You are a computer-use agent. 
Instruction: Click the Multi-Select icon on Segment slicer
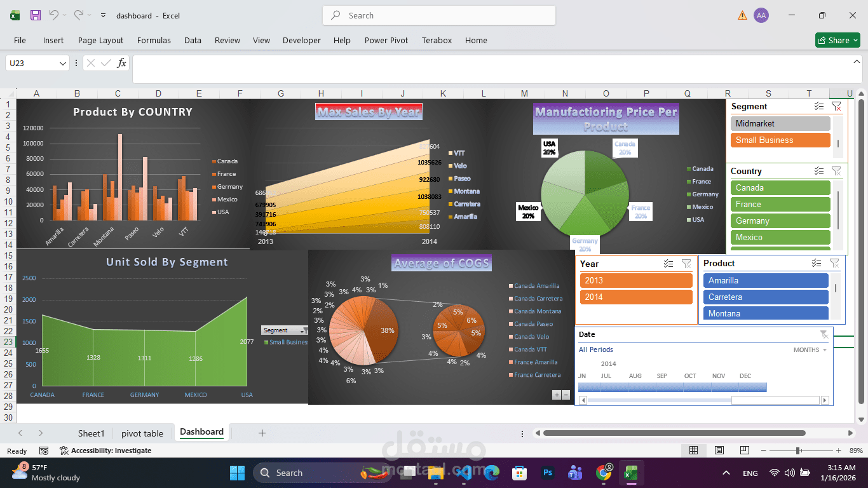pyautogui.click(x=819, y=106)
